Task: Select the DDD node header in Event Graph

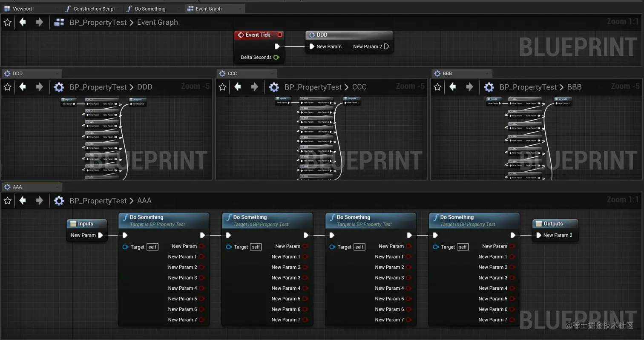Action: click(349, 35)
